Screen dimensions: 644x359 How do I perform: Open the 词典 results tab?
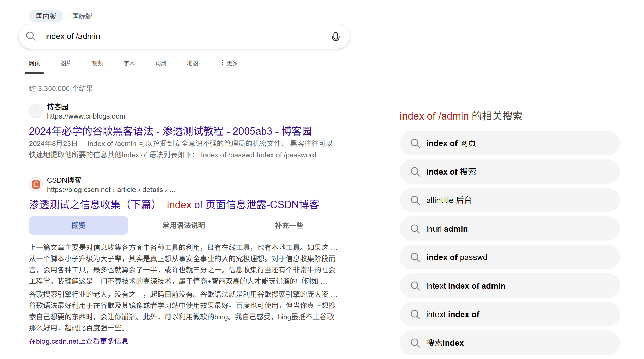coord(161,63)
